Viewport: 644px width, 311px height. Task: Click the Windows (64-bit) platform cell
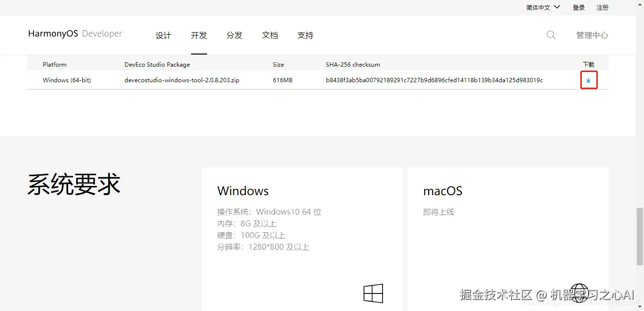coord(67,80)
